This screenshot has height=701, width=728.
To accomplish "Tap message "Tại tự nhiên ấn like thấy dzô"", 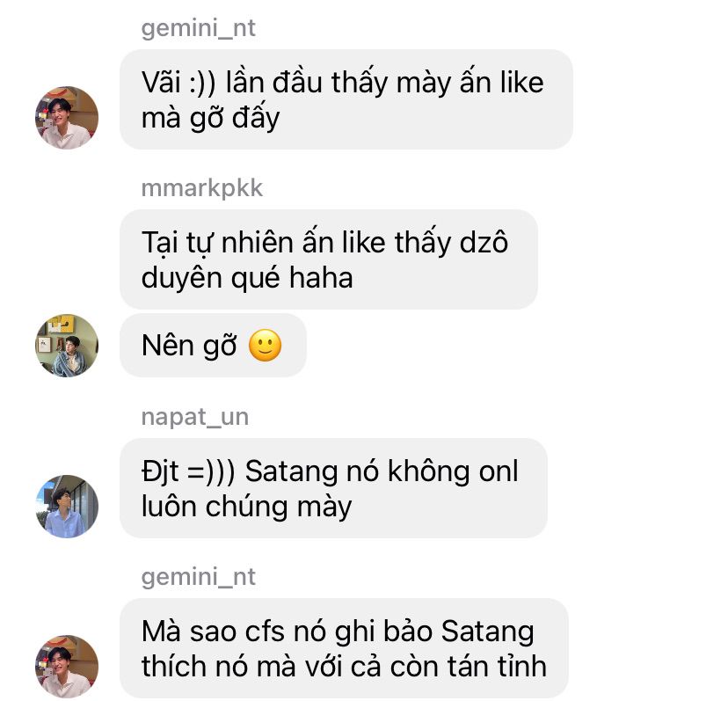I will 329,259.
